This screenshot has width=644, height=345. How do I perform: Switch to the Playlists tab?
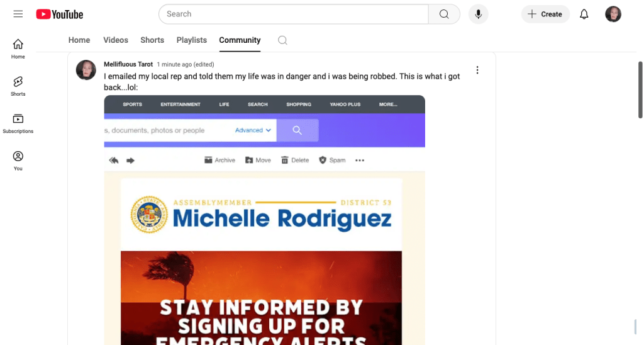pos(192,40)
